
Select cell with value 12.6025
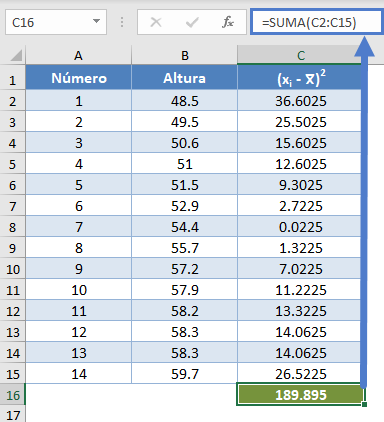point(299,164)
